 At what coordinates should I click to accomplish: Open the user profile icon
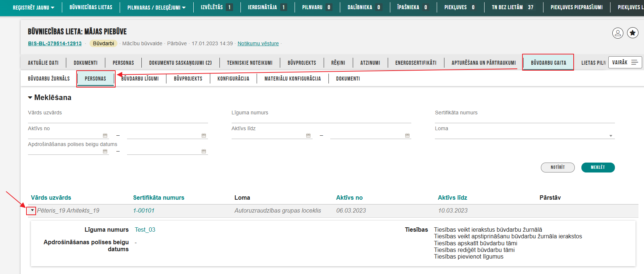point(618,33)
